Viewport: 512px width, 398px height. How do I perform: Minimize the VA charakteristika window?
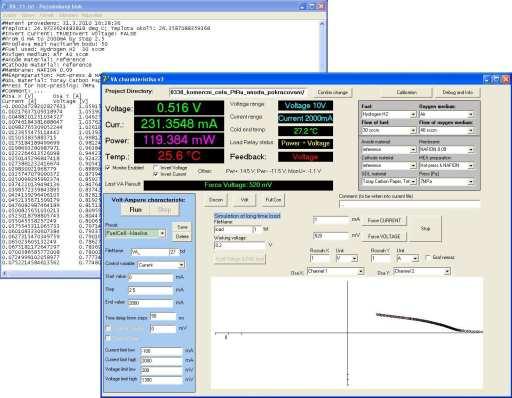tap(487, 79)
